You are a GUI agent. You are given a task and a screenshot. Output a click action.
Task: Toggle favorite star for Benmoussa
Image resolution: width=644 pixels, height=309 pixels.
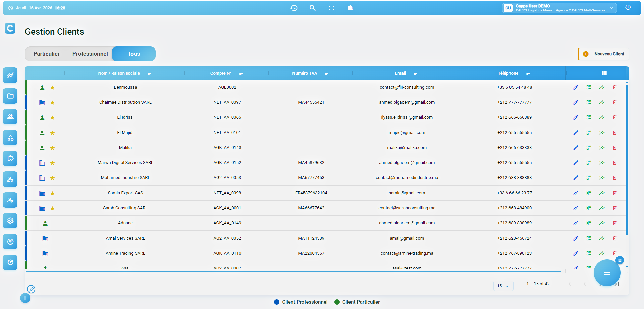pos(52,88)
